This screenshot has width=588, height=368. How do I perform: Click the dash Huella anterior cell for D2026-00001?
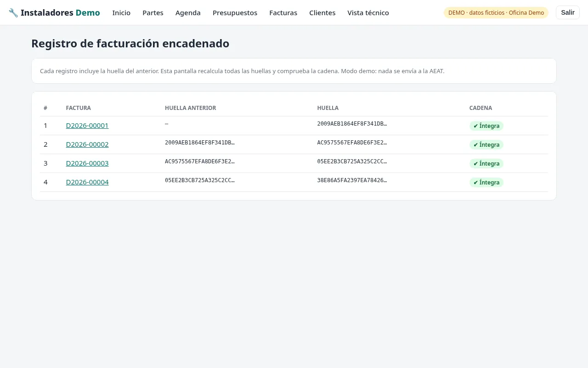[x=167, y=124]
